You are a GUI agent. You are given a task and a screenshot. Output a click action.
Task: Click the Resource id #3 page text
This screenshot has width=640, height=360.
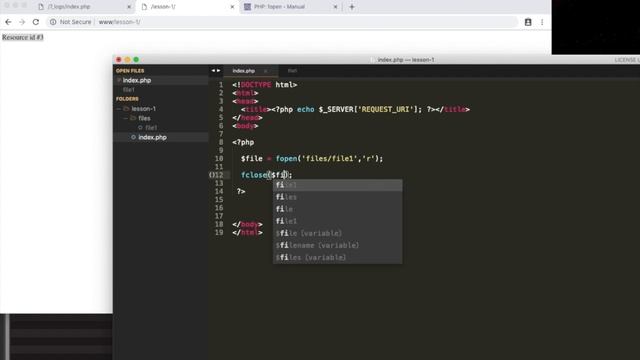22,37
